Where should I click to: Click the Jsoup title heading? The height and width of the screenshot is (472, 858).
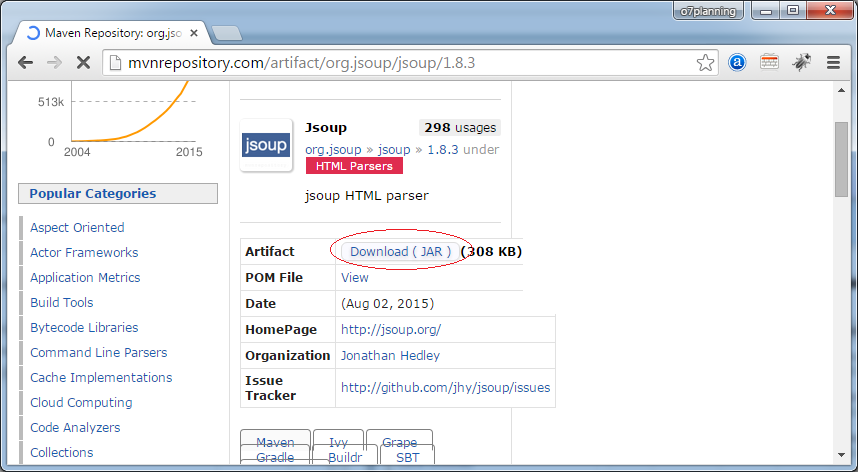click(326, 127)
